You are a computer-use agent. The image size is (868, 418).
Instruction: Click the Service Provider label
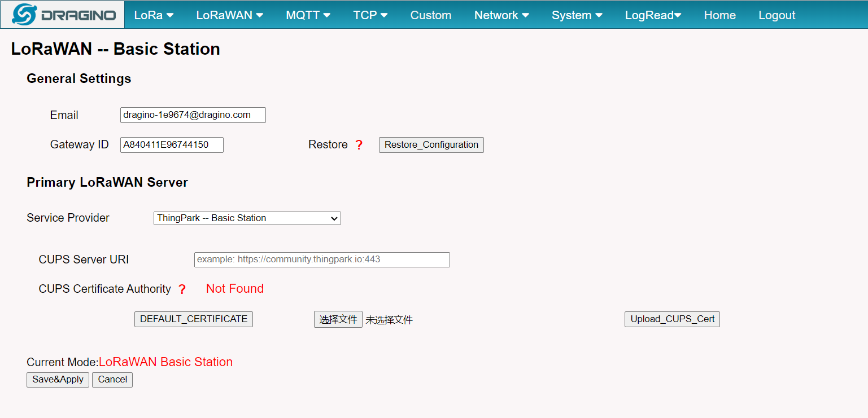click(68, 218)
